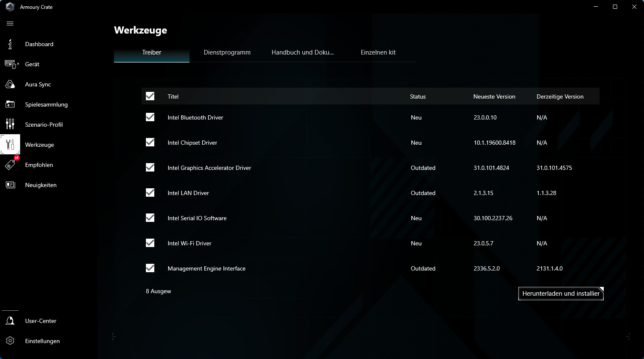
Task: Open the Neuigkeiten news icon
Action: (x=10, y=185)
